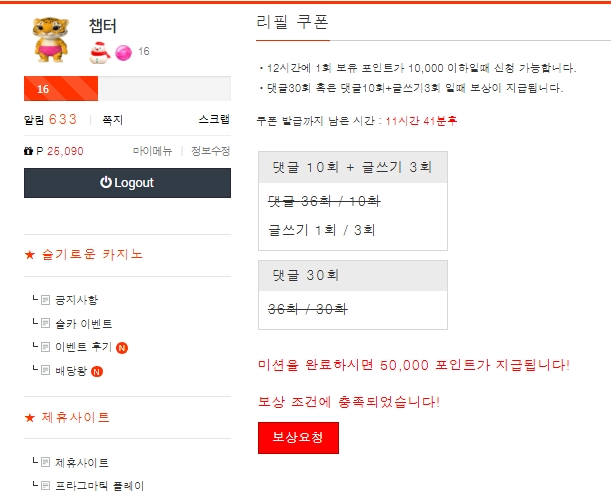Open the 알림 633 notifications
This screenshot has width=611, height=502.
pos(50,120)
